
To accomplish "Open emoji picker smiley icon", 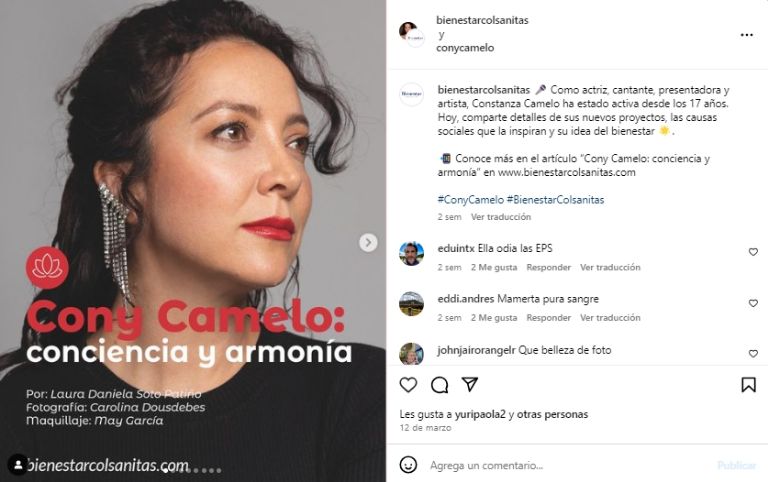I will pos(408,464).
